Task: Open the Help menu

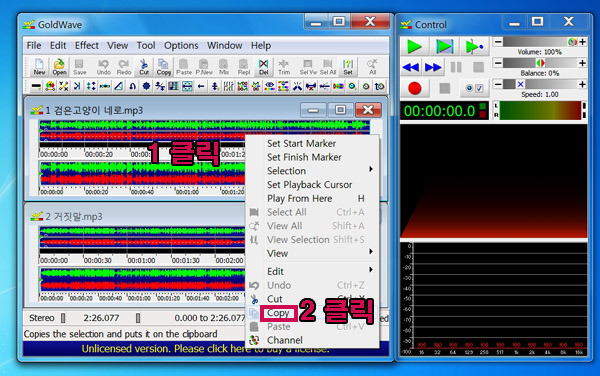Action: point(261,46)
